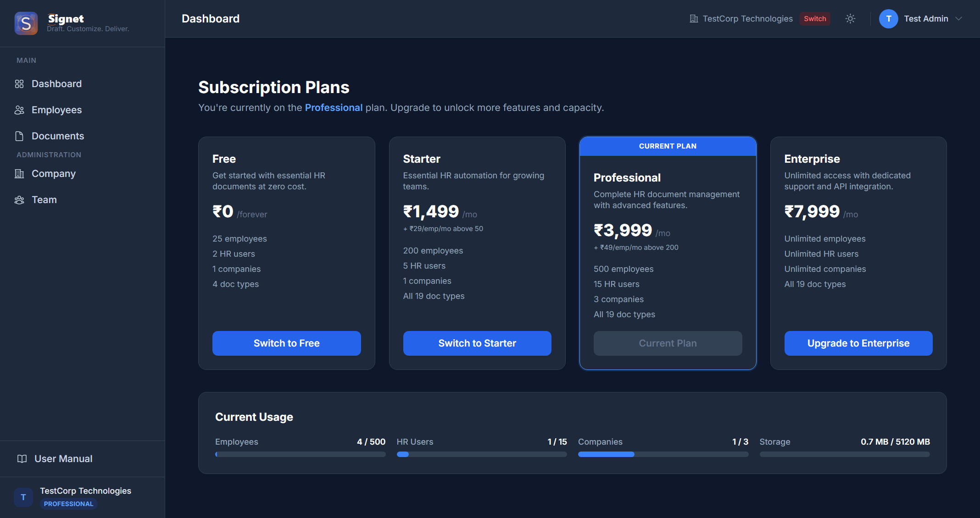Click Switch to Starter button
Screen dimensions: 980x518
(477, 343)
